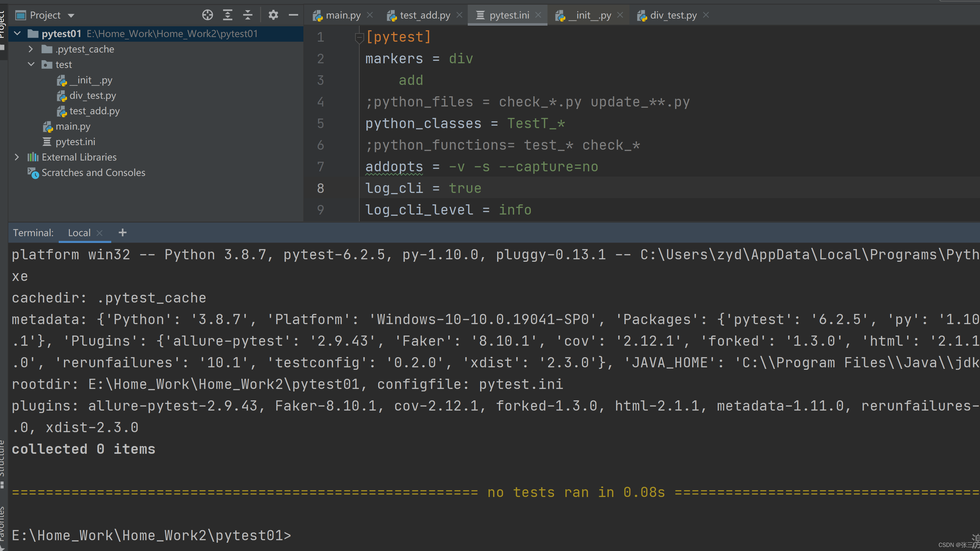Click the Scratches and Consoles icon

pos(33,173)
